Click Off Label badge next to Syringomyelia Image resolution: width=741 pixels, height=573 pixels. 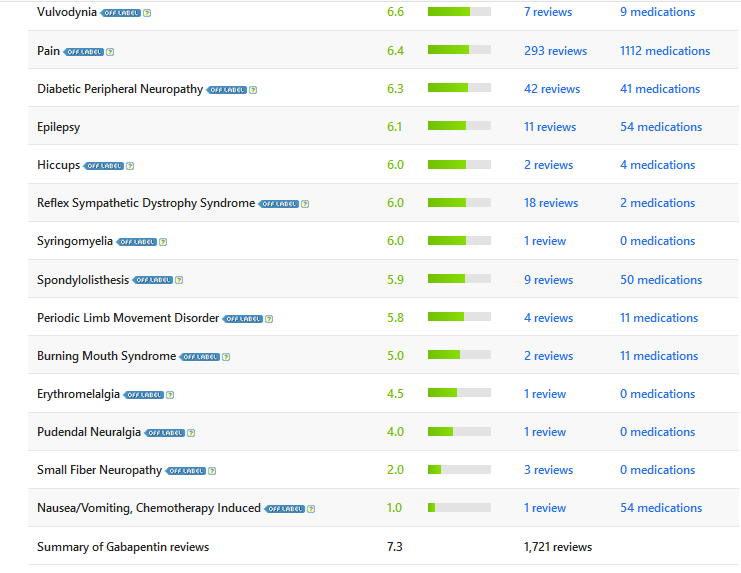pos(136,242)
